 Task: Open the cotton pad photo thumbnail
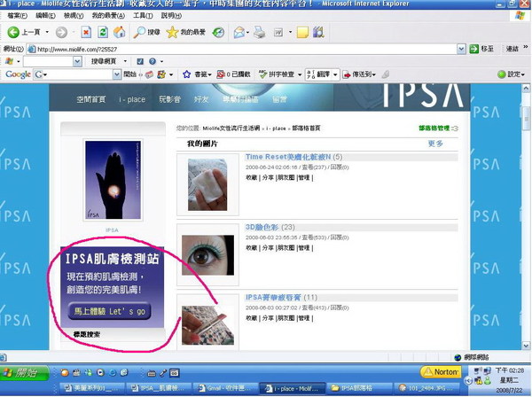click(207, 185)
